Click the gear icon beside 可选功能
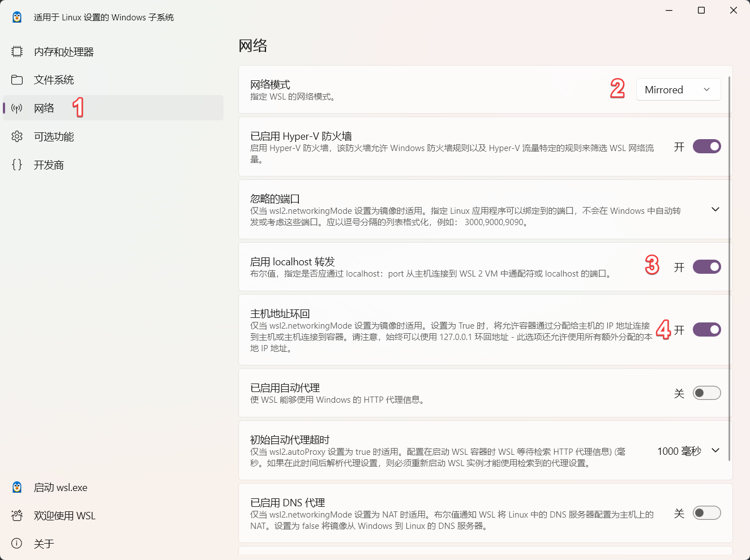750x560 pixels. (17, 136)
